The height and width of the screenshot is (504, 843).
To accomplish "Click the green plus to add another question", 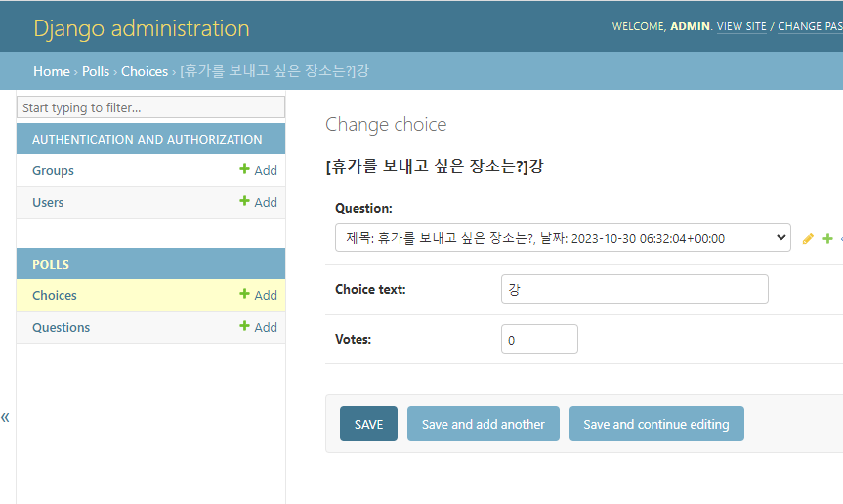I will 827,238.
